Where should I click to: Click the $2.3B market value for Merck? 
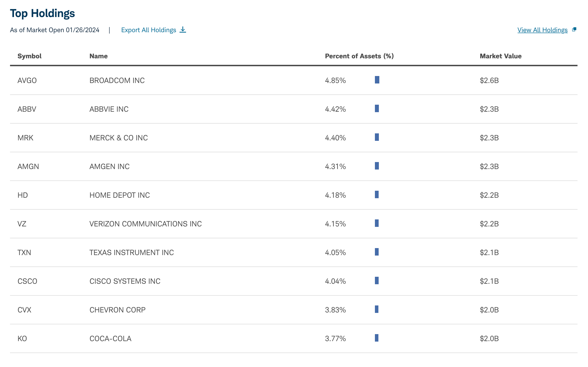coord(489,138)
